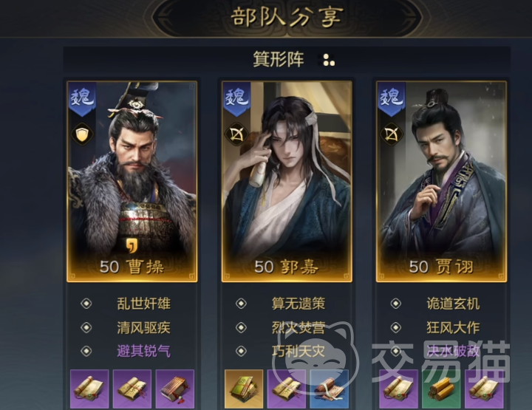This screenshot has height=410, width=532.
Task: Click the archer icon on 郭嘉's card
Action: [236, 134]
